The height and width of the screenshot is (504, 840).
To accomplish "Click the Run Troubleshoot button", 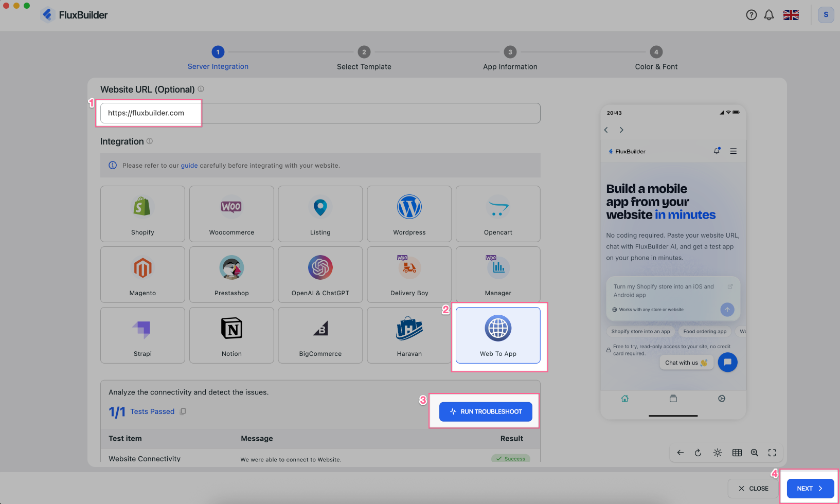I will 486,411.
